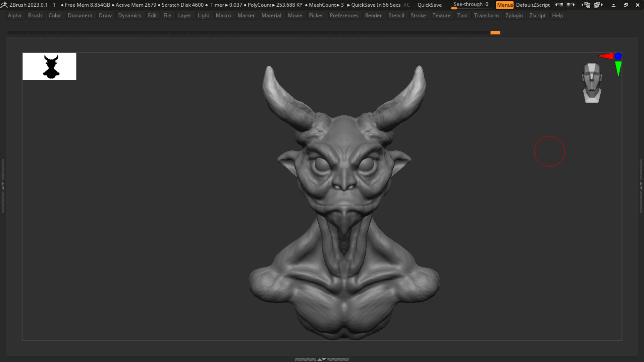This screenshot has height=362, width=644.
Task: Click the blue camera orientation sphere
Action: [x=618, y=56]
